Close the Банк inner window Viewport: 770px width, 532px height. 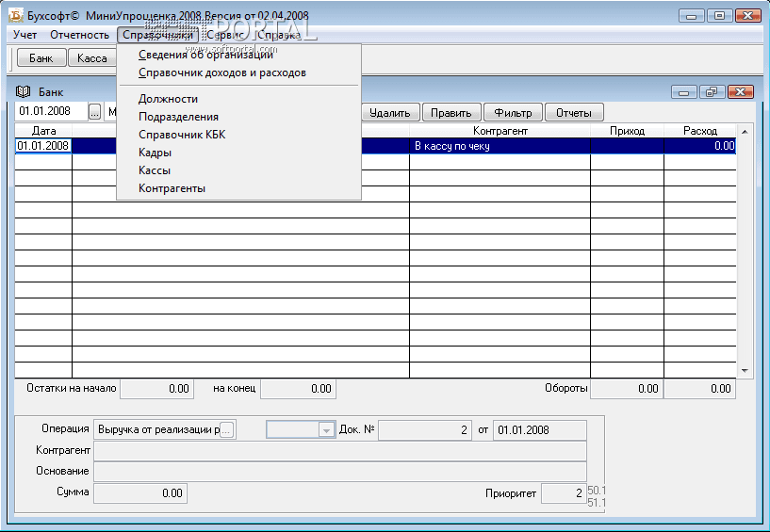pos(741,91)
